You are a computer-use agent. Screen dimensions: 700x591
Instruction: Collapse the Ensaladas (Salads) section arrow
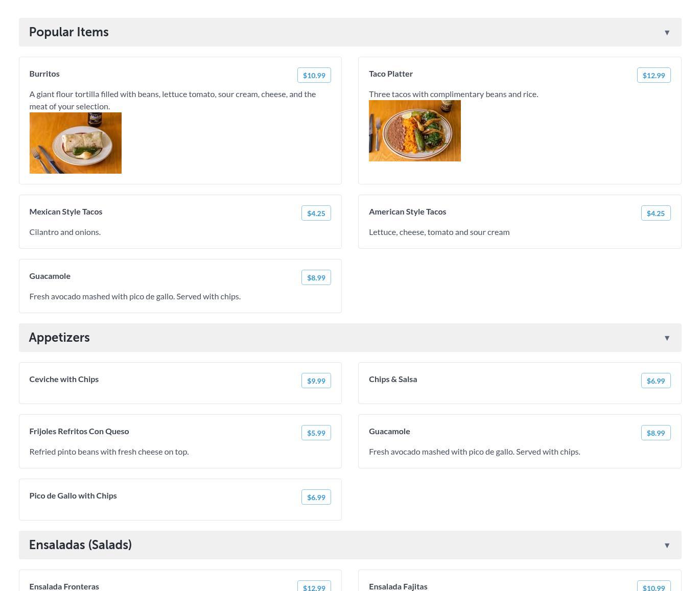[667, 546]
